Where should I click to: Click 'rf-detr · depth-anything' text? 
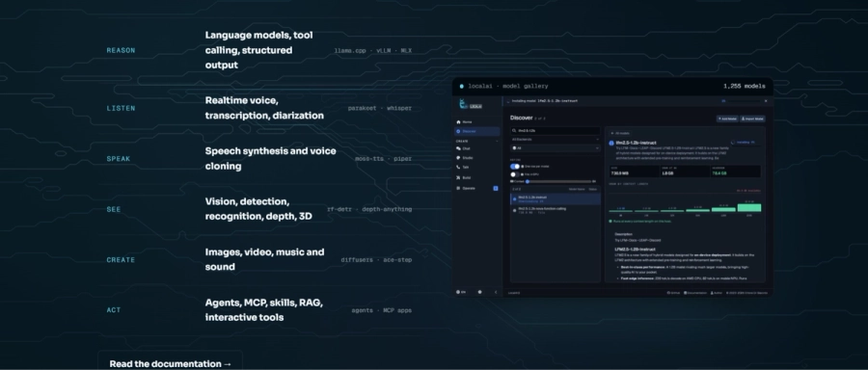369,210
